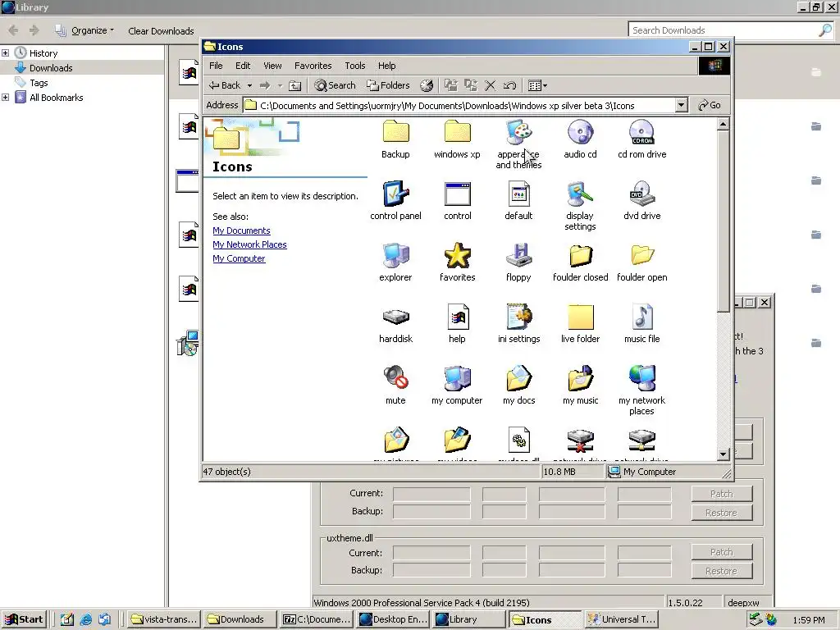Select the cd rom drive icon
This screenshot has width=840, height=630.
641,132
